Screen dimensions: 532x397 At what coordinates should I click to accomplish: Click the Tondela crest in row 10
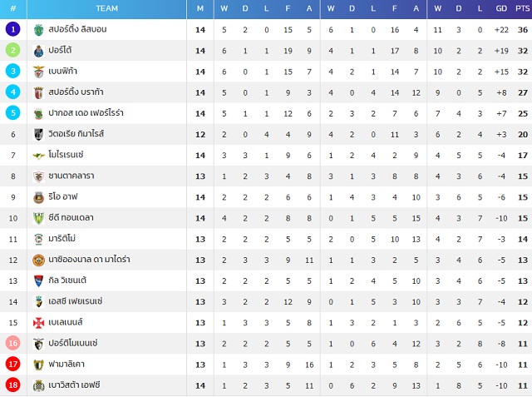click(39, 218)
